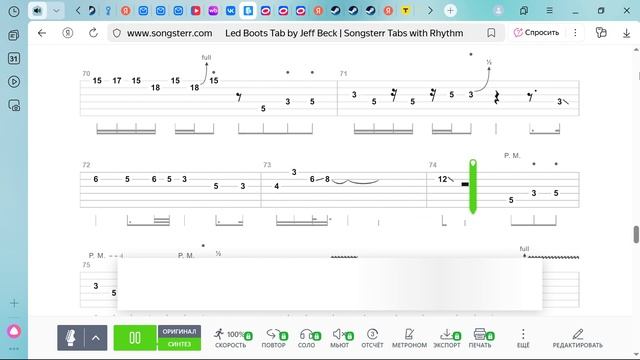Pause playback with the green button

click(135, 338)
